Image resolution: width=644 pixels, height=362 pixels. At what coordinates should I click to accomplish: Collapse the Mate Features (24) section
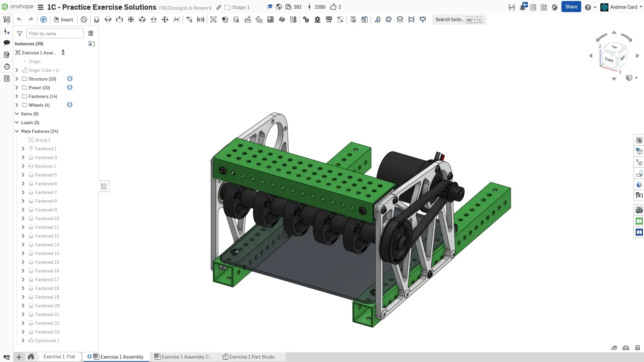coord(17,131)
